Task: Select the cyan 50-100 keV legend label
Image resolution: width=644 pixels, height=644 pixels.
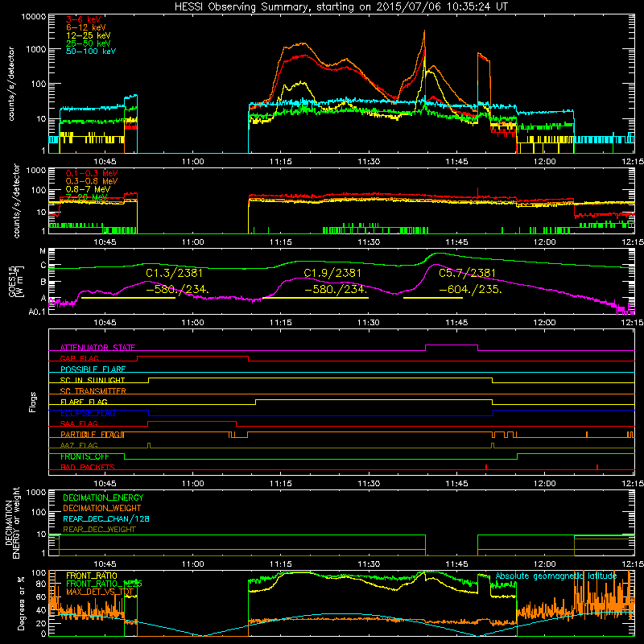Action: coord(91,52)
